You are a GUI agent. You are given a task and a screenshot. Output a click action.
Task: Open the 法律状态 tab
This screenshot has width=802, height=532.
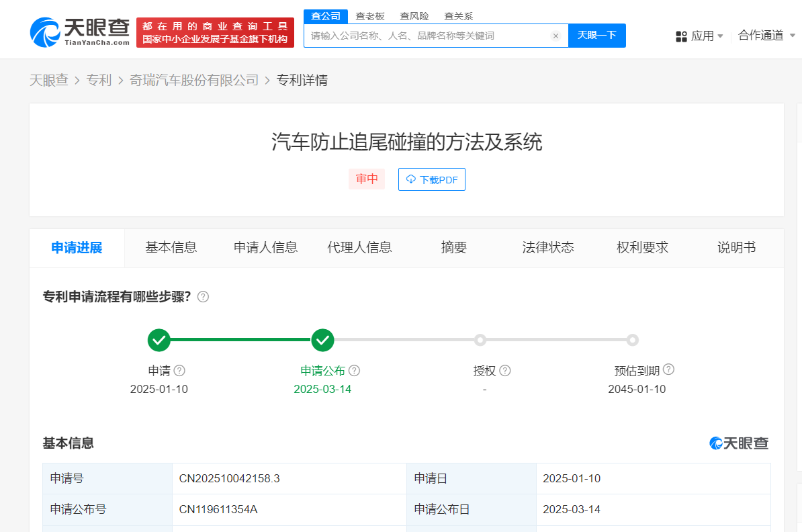coord(548,247)
